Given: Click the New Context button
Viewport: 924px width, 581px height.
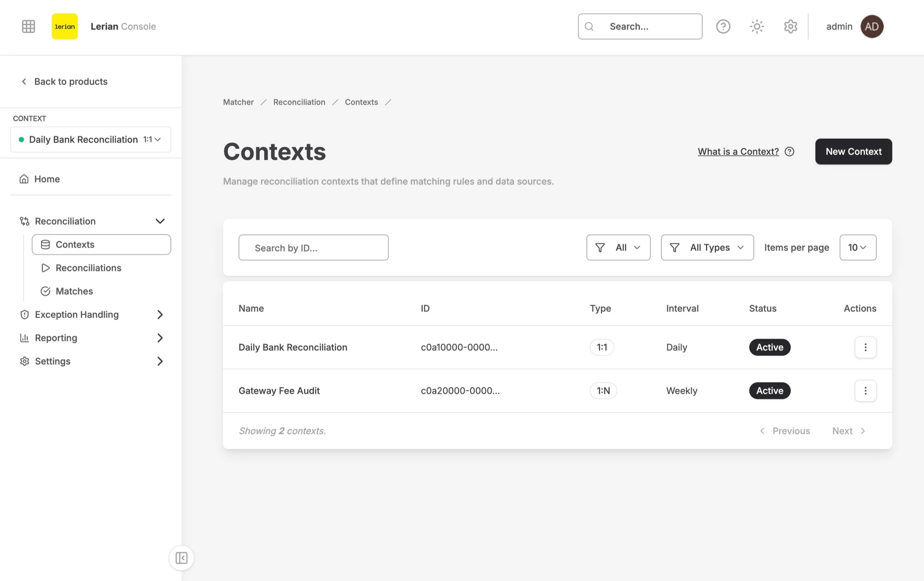Looking at the screenshot, I should pyautogui.click(x=853, y=151).
